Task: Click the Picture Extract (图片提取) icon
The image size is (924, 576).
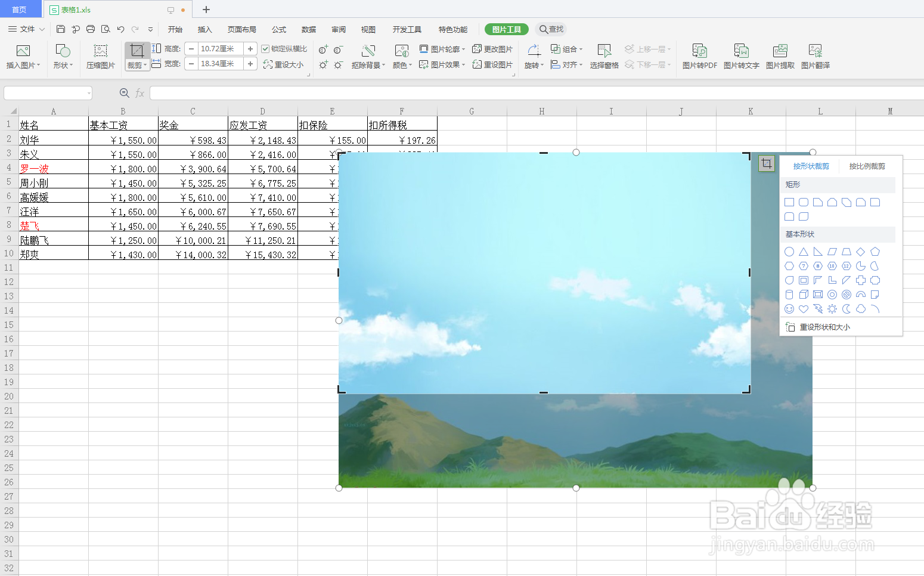Action: 780,51
